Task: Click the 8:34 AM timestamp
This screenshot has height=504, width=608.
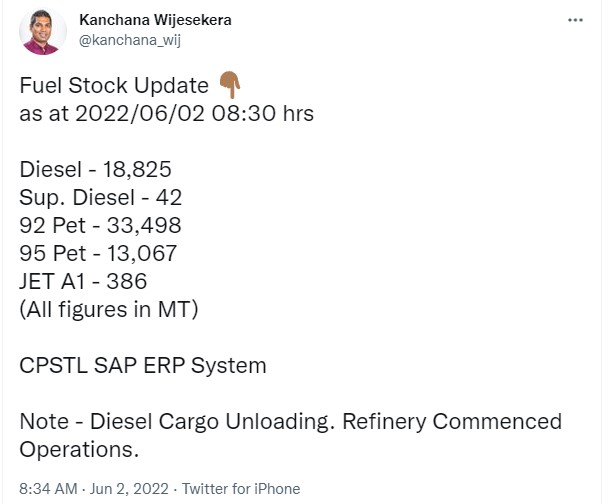Action: (x=48, y=489)
